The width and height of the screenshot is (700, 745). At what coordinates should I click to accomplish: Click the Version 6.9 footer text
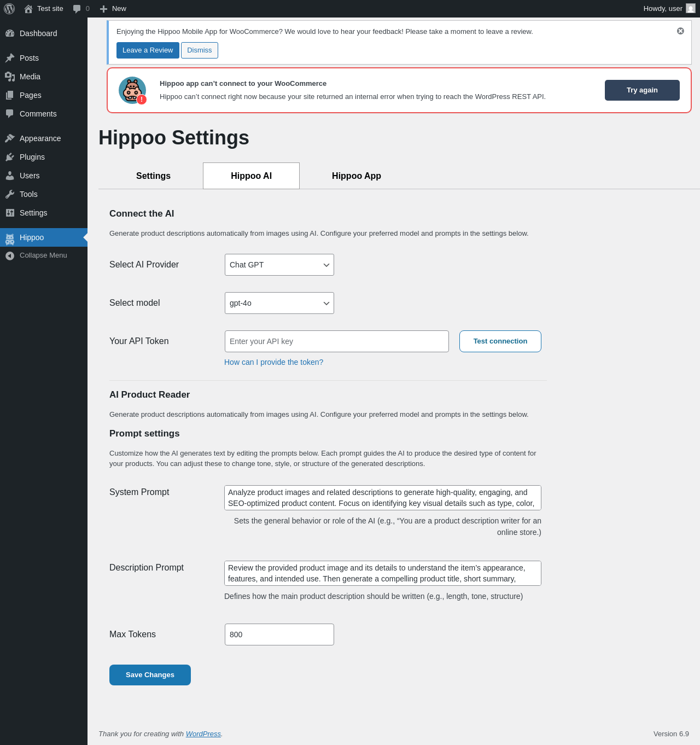pos(671,734)
